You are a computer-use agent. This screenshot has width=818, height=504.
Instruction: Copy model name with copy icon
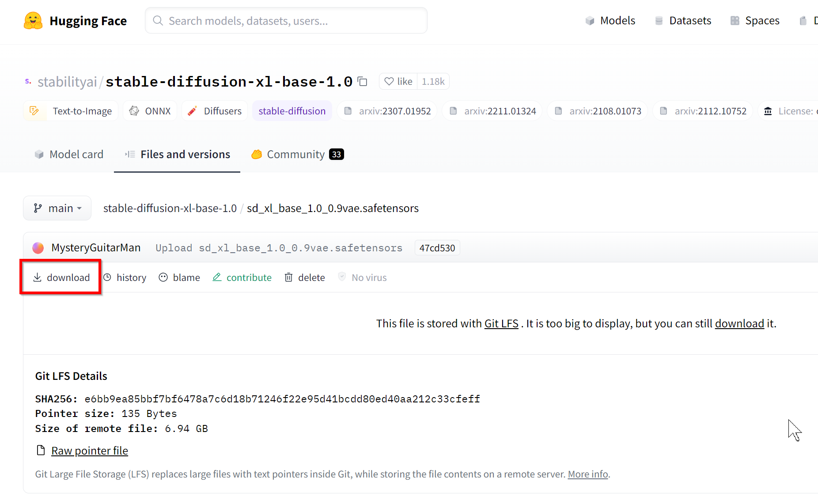point(363,82)
